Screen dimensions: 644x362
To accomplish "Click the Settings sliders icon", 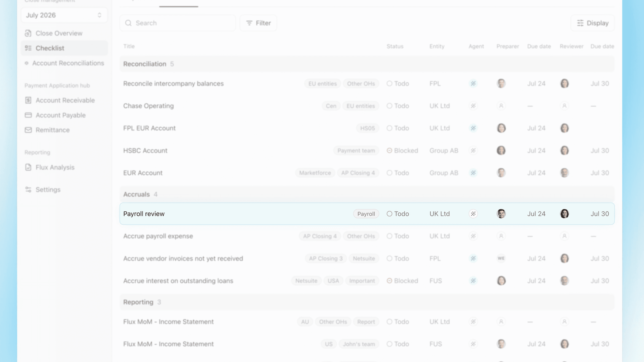I will click(28, 189).
